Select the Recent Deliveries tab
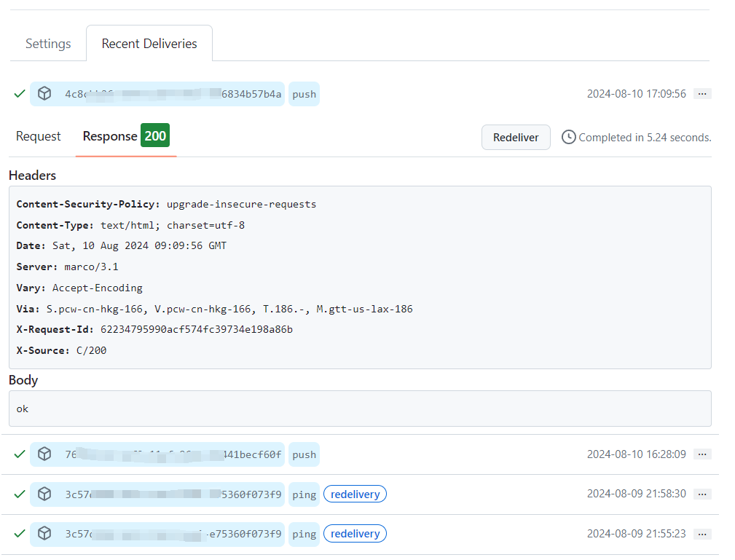 [149, 44]
